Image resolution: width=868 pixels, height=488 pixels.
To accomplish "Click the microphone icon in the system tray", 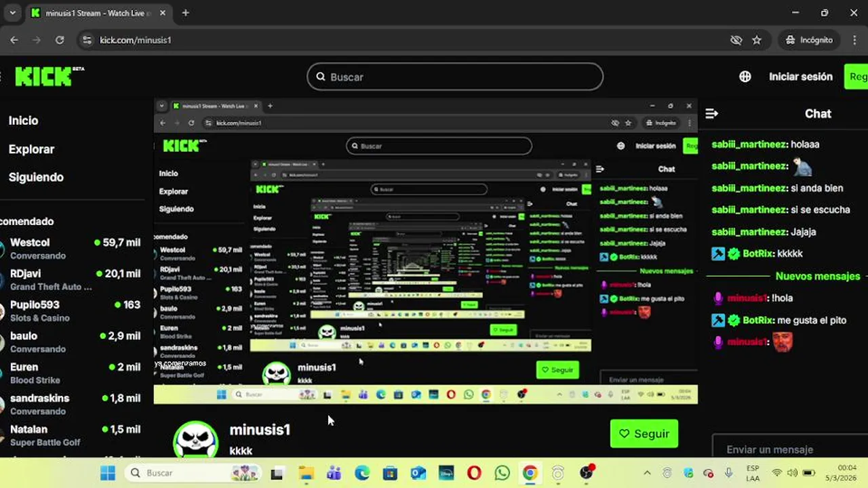I will (729, 473).
